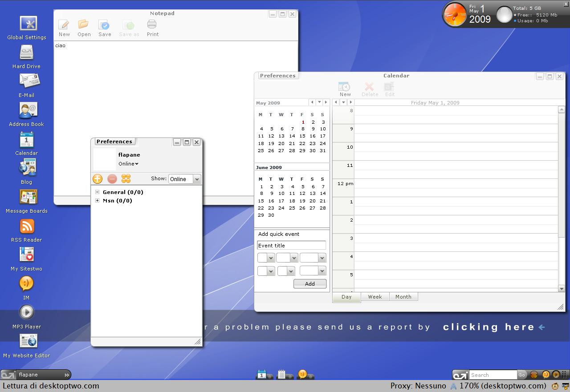Collapse the General (0/0) group

point(97,192)
